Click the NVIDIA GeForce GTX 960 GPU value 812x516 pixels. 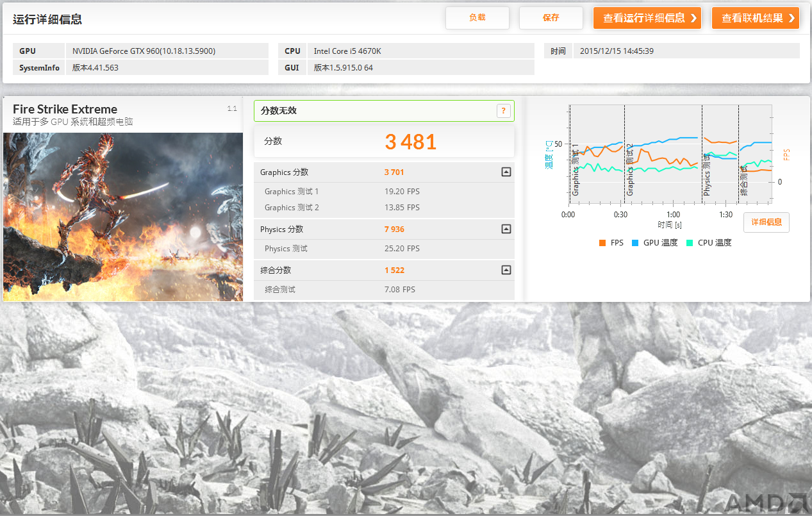[x=144, y=51]
